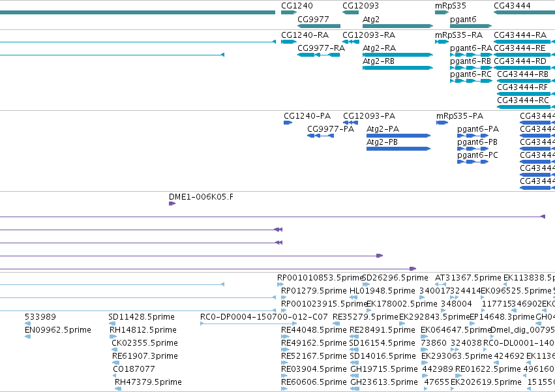555x392 pixels.
Task: Select the AT31367.5prime EST
Action: point(440,284)
